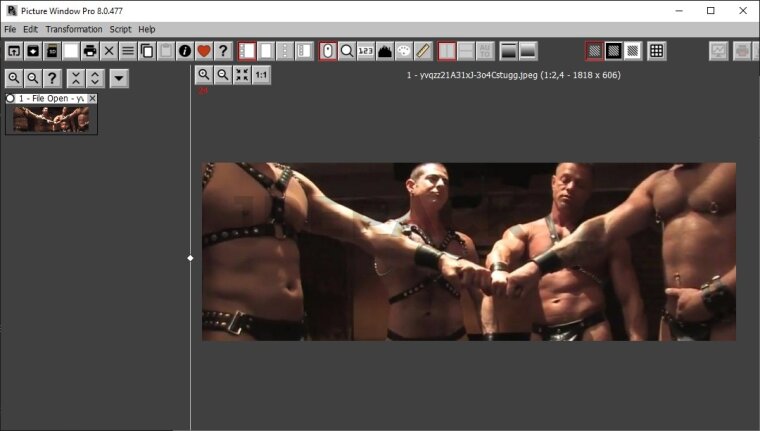This screenshot has width=760, height=431.
Task: Click the magnifier tool in main toolbar
Action: tap(347, 51)
